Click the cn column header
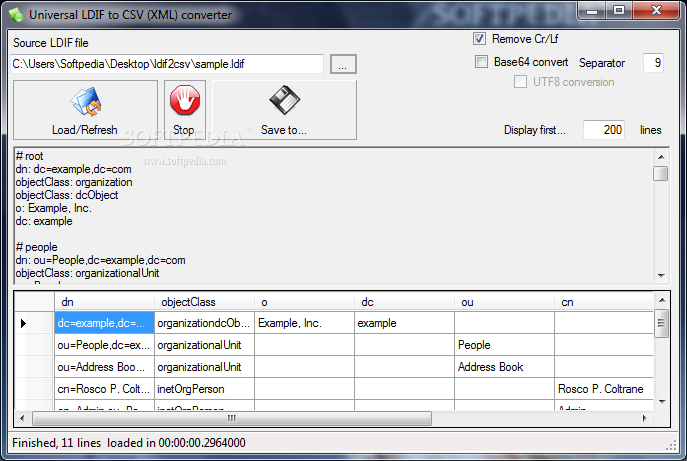 [603, 302]
